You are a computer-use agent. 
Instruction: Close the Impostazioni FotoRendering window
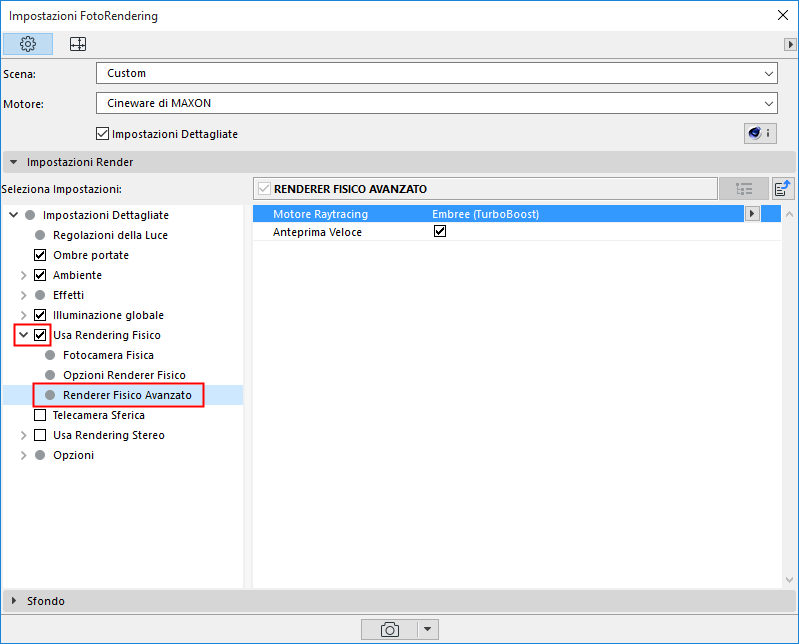[783, 15]
